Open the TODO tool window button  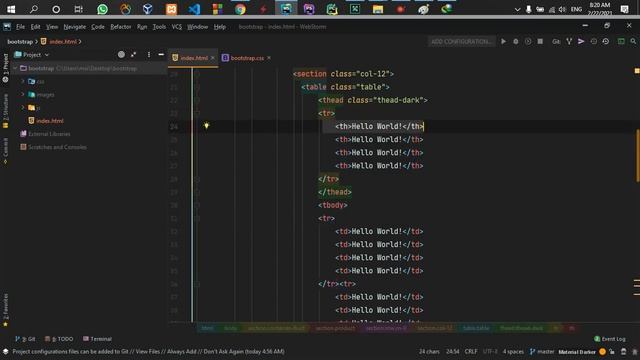point(59,339)
